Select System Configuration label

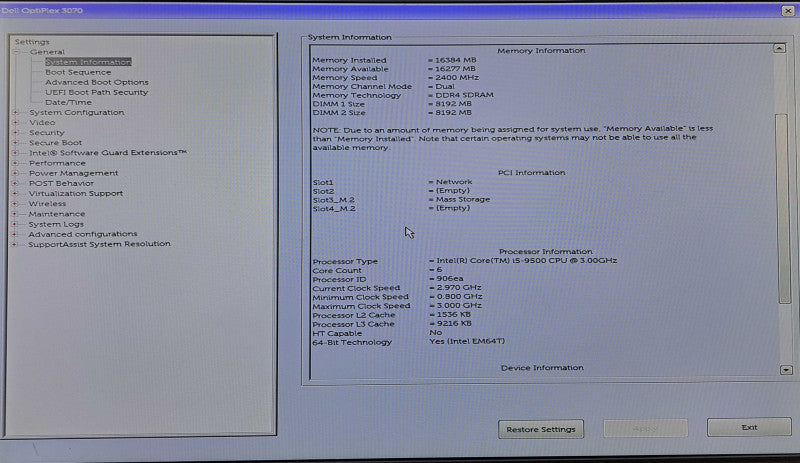click(x=77, y=112)
